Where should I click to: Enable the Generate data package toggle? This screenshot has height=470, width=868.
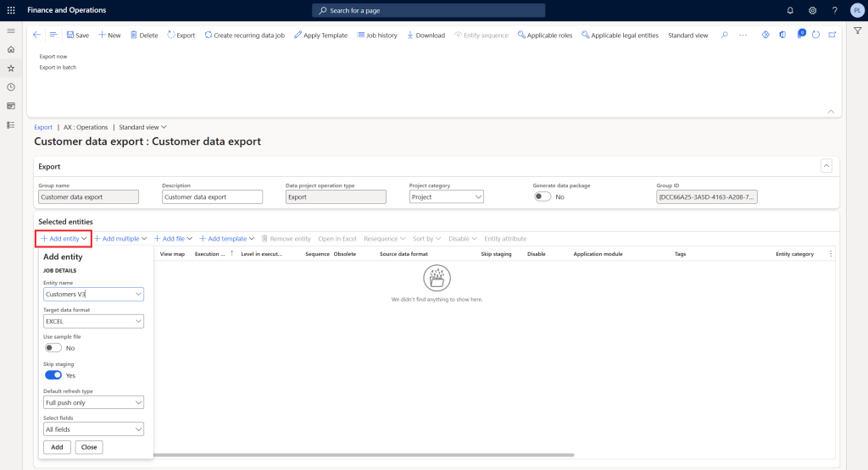pyautogui.click(x=542, y=196)
